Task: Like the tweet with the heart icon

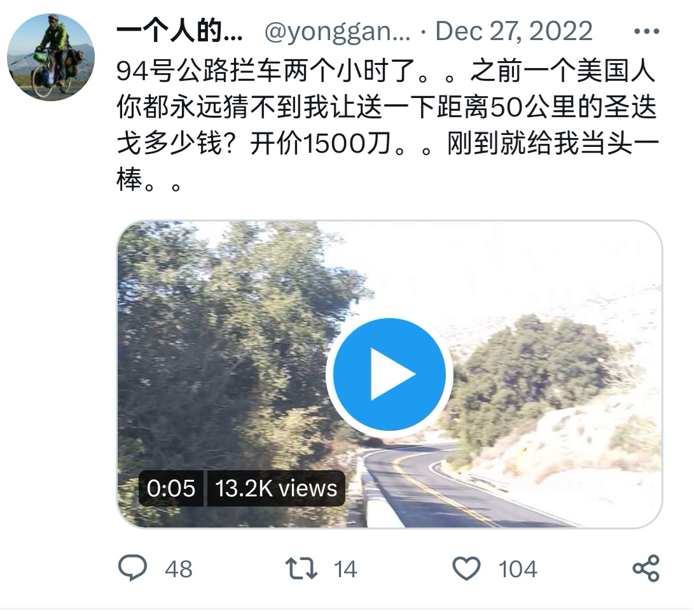Action: pos(466,569)
